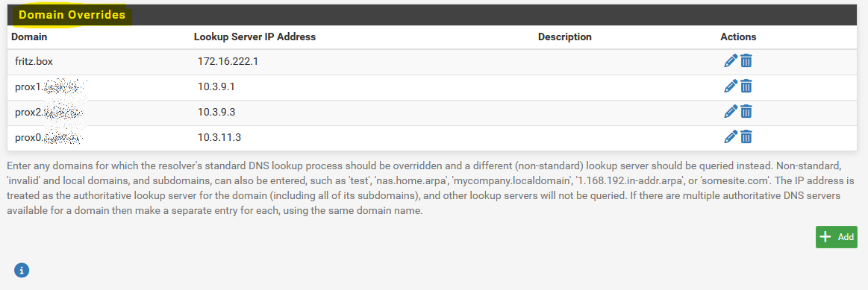This screenshot has width=868, height=290.
Task: Delete the prox1 domain override entry
Action: click(x=746, y=86)
